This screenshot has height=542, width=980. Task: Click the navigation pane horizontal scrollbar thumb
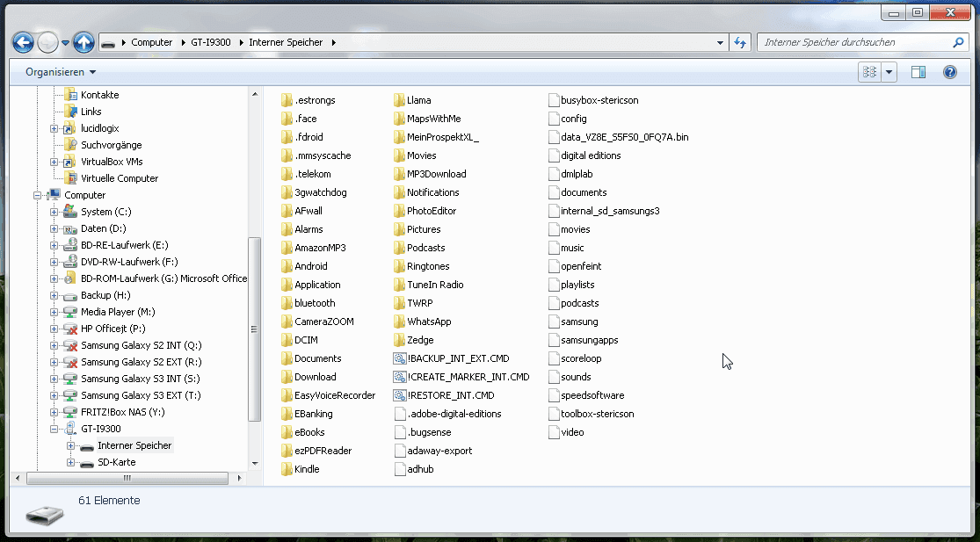coord(127,478)
